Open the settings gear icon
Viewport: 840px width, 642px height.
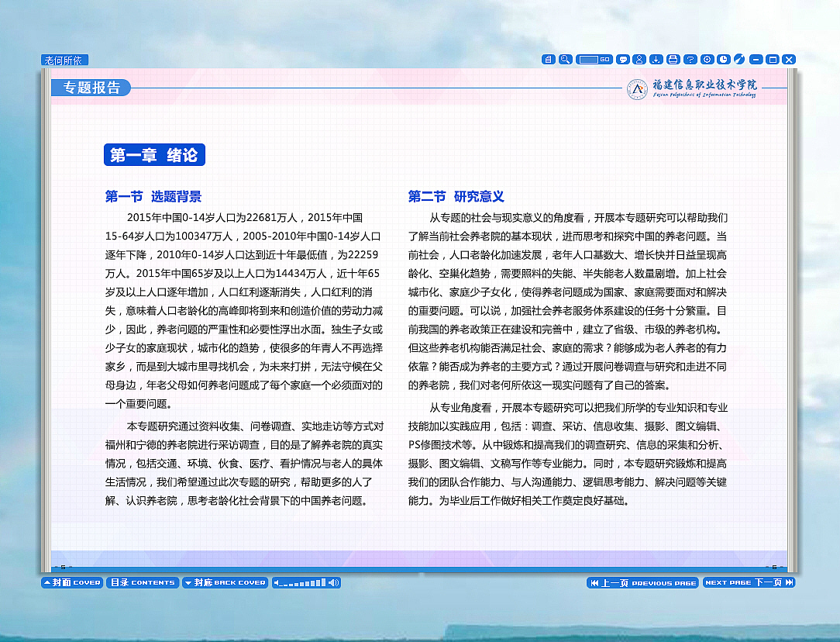point(707,59)
